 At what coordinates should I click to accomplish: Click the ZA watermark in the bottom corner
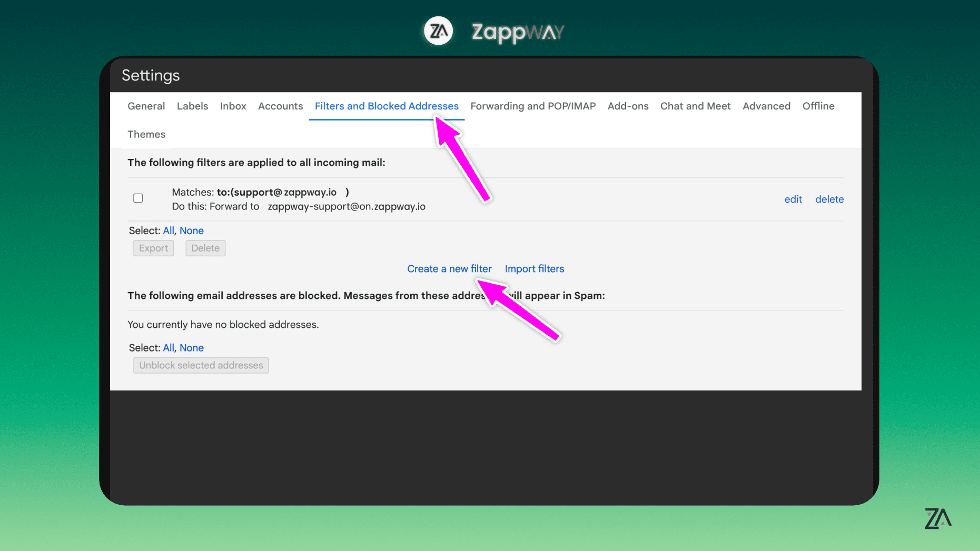tap(938, 519)
